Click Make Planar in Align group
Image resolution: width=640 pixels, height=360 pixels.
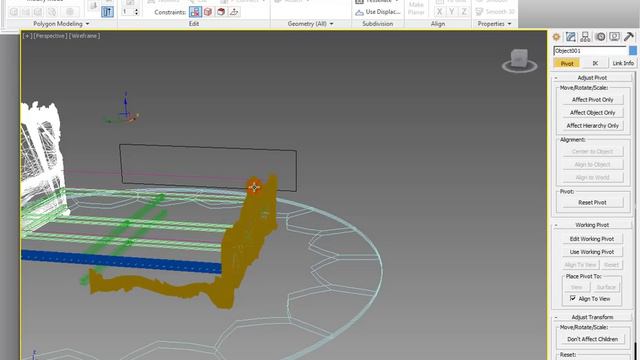coord(416,8)
